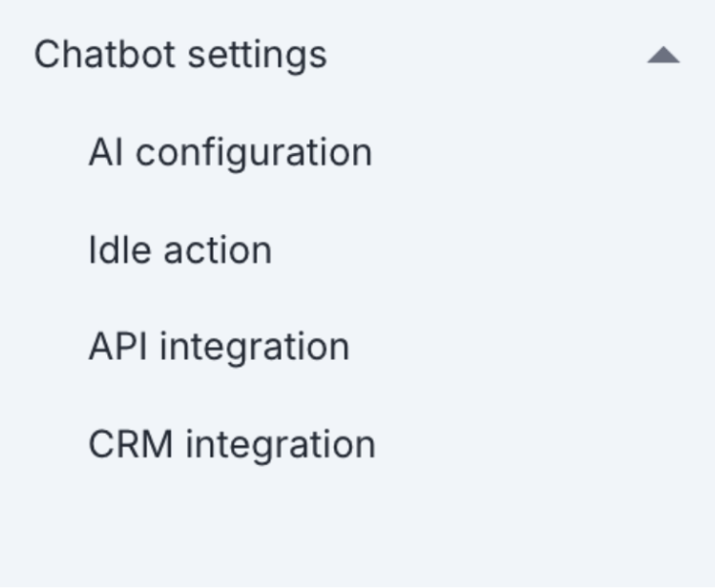Screen dimensions: 715x588
Task: Navigate to Idle action
Action: 179,251
